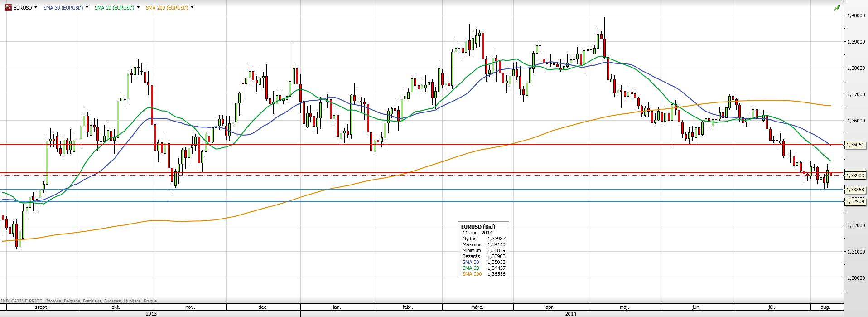This screenshot has height=317, width=868.
Task: Click the EURUSD (Bid) tooltip header
Action: click(478, 227)
